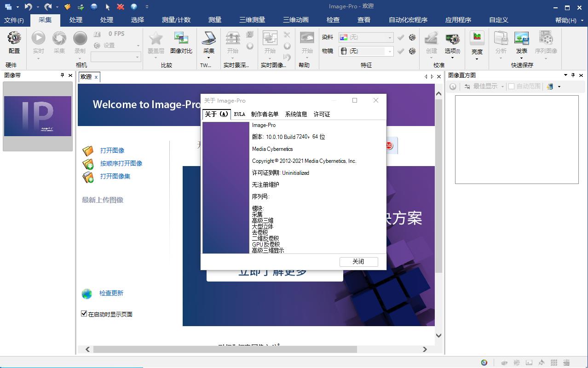This screenshot has width=588, height=368.
Task: Click the Undo arrow in quick access bar
Action: coord(29,6)
